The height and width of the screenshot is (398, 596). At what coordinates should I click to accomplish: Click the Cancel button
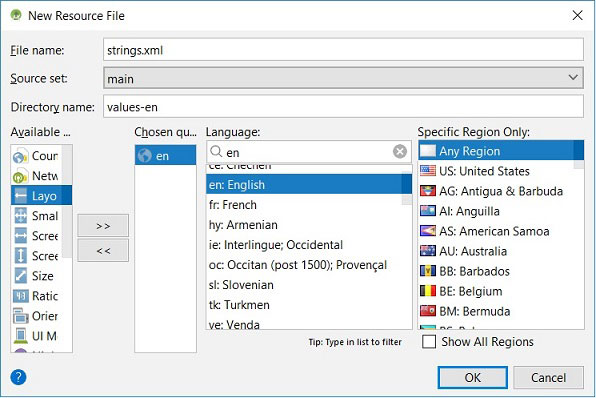[x=548, y=377]
